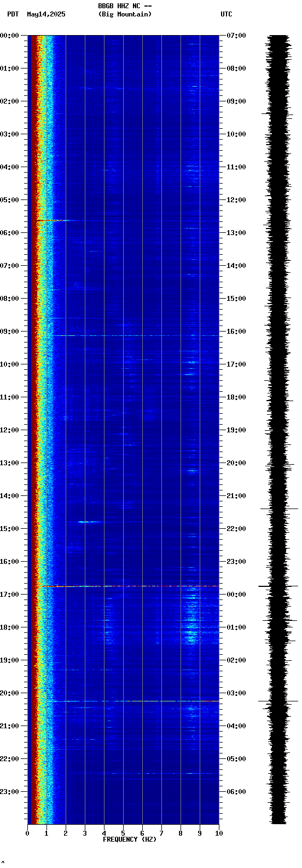Viewport: 302px width, 868px height.
Task: Select the 06:00 label on UTC axis
Action: point(236,792)
